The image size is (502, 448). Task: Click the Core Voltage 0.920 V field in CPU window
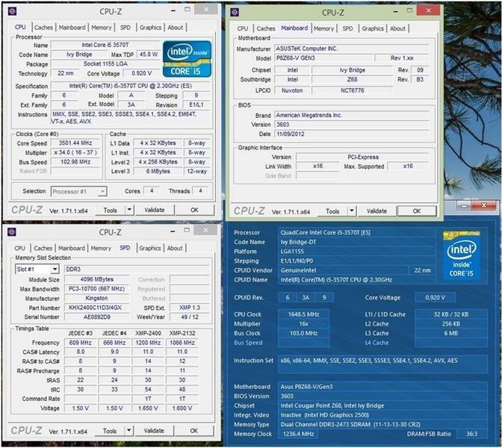coord(141,73)
